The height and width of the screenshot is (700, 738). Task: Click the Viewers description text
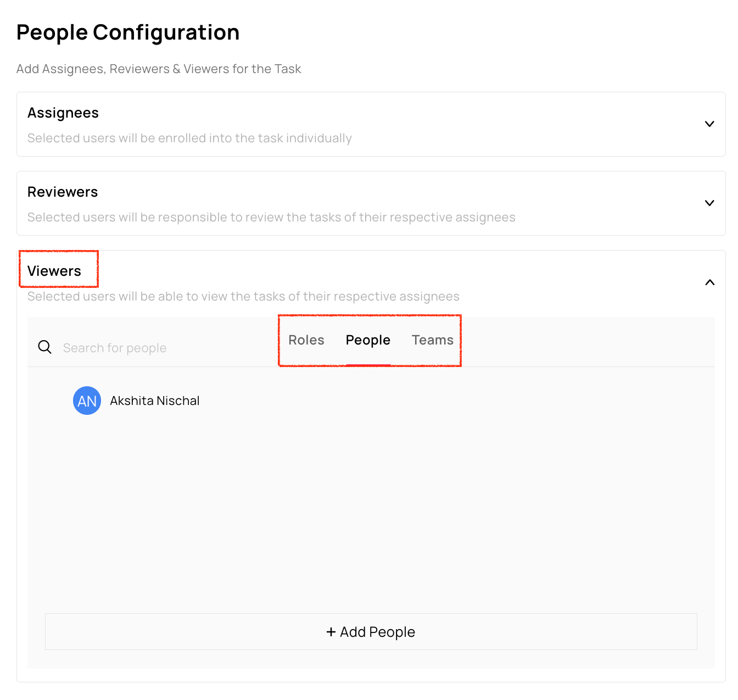pos(243,297)
